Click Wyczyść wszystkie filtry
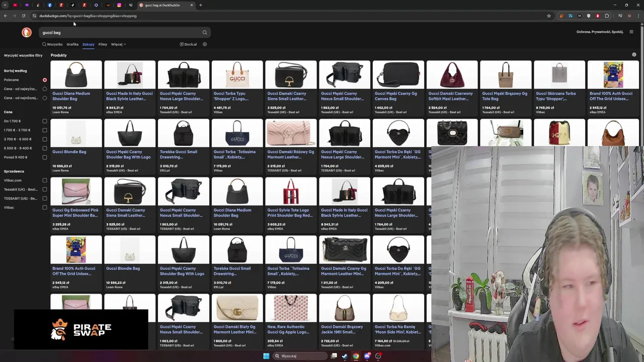644x362 pixels. [x=23, y=55]
